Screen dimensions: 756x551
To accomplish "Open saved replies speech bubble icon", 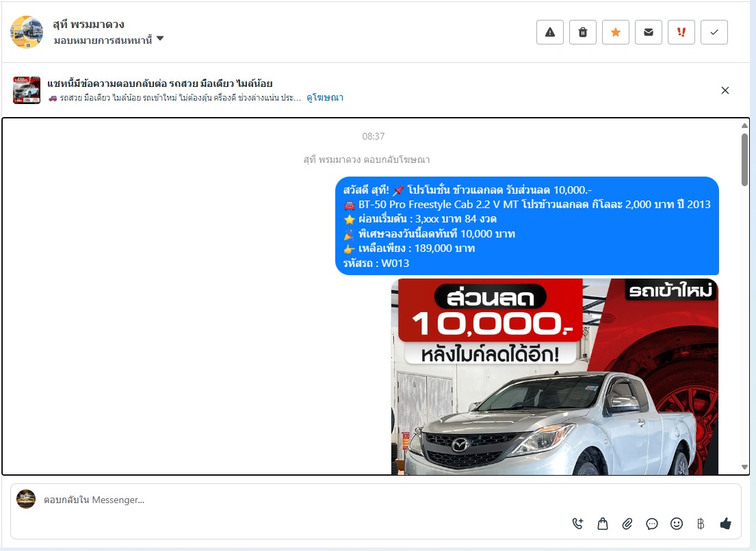I will 652,524.
